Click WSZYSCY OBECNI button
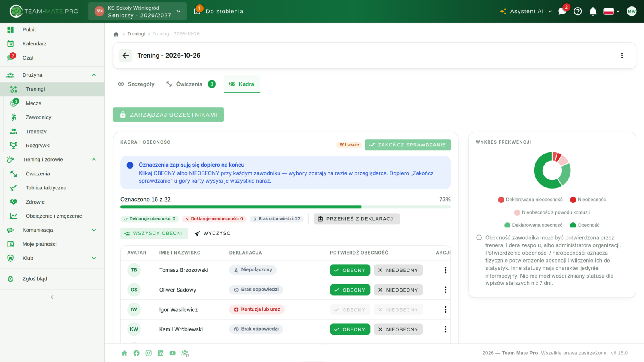644x362 pixels. pos(154,233)
